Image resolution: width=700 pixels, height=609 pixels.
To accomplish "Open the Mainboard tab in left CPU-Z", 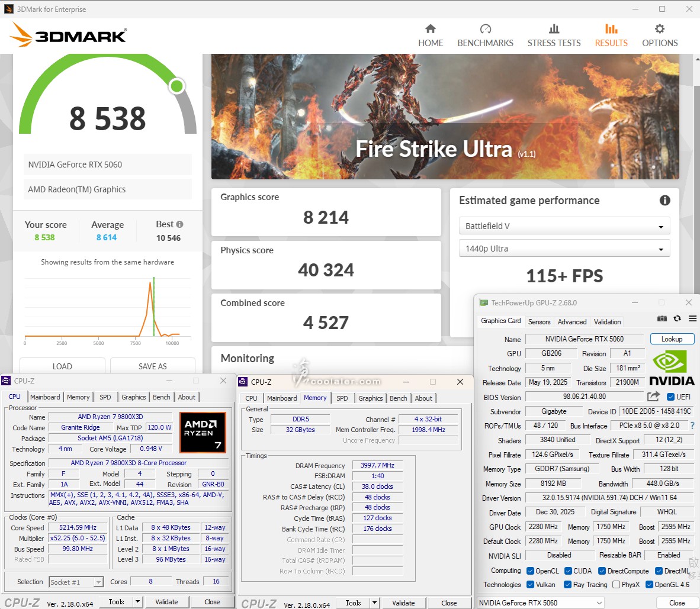I will tap(45, 397).
